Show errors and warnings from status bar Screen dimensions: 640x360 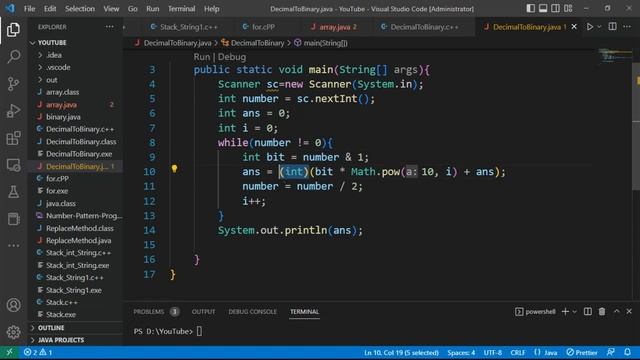[x=38, y=352]
